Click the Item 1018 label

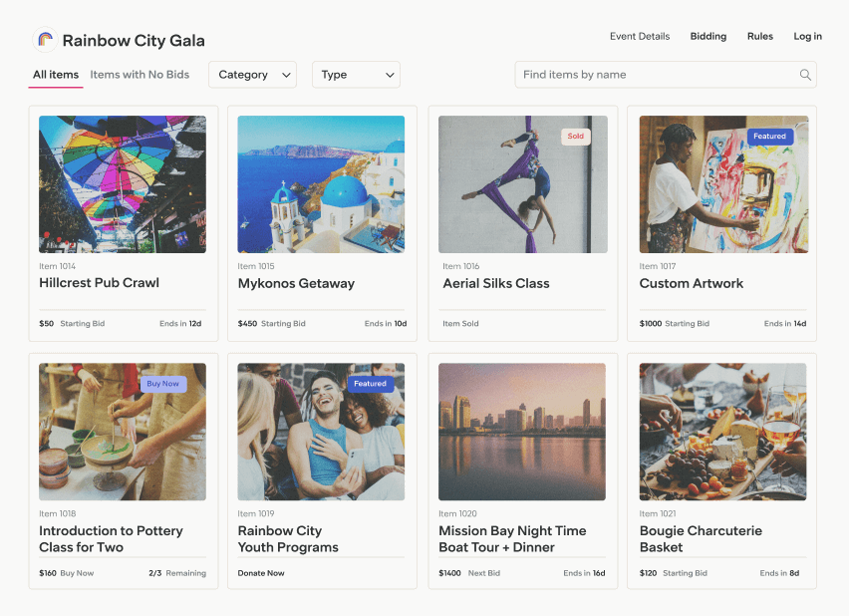tap(58, 513)
